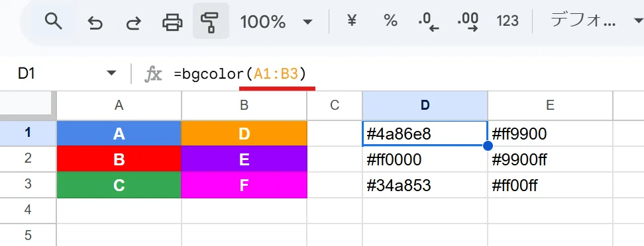This screenshot has width=644, height=246.
Task: Toggle the paint format tool
Action: click(211, 21)
